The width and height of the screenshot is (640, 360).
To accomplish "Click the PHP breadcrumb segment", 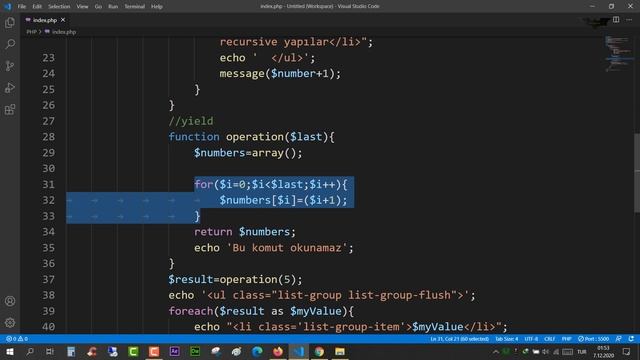I will tap(31, 32).
